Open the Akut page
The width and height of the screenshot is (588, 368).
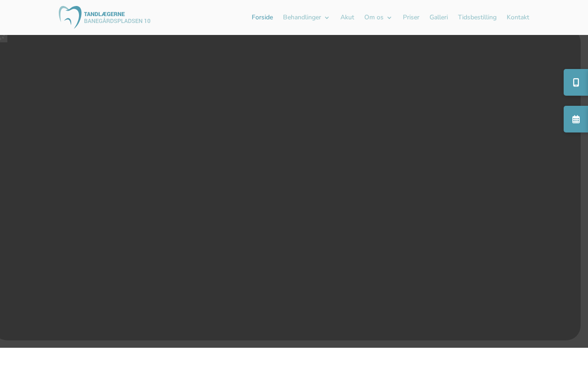347,17
